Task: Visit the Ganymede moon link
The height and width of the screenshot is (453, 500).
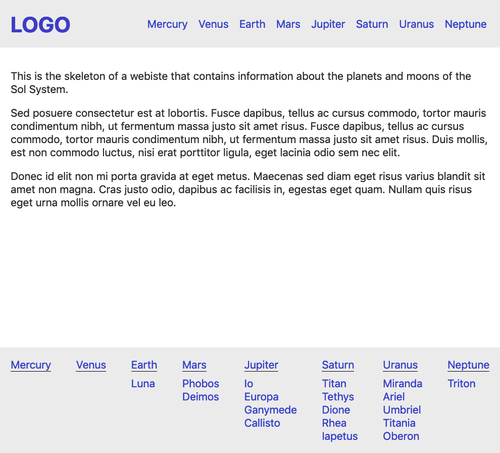Action: click(x=270, y=410)
